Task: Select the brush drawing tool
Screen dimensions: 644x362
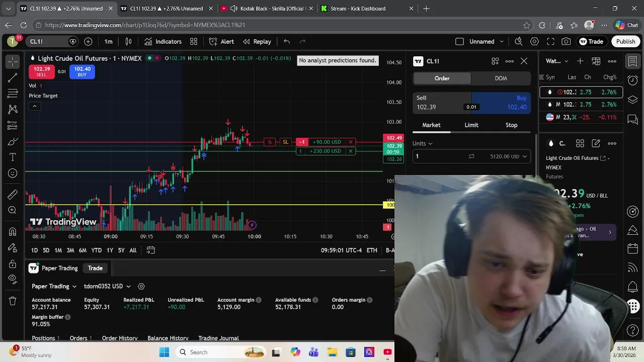Action: pos(13,141)
